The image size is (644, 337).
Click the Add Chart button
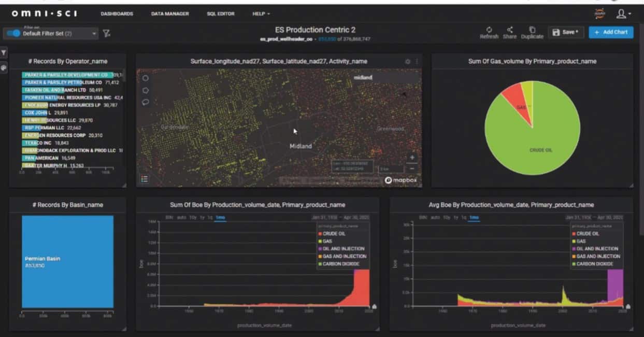(x=611, y=32)
